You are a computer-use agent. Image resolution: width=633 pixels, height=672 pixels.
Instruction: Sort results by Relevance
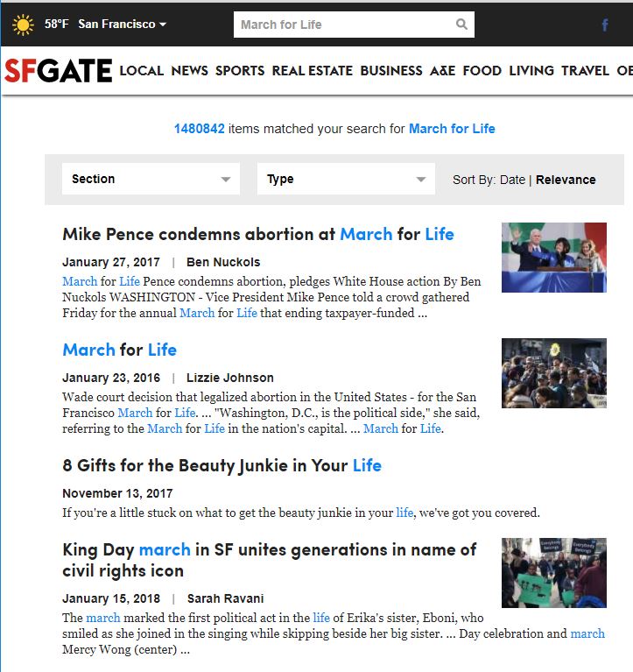coord(566,180)
